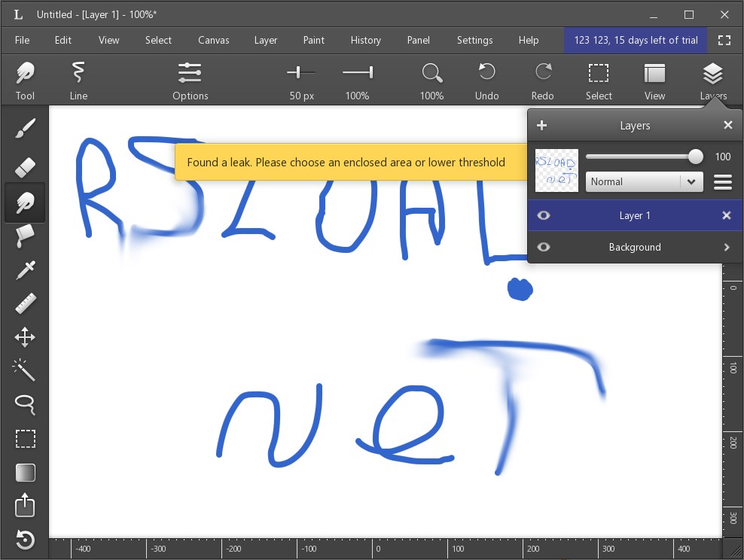Open the Tool picker in top toolbar
The height and width of the screenshot is (560, 744).
(x=25, y=81)
